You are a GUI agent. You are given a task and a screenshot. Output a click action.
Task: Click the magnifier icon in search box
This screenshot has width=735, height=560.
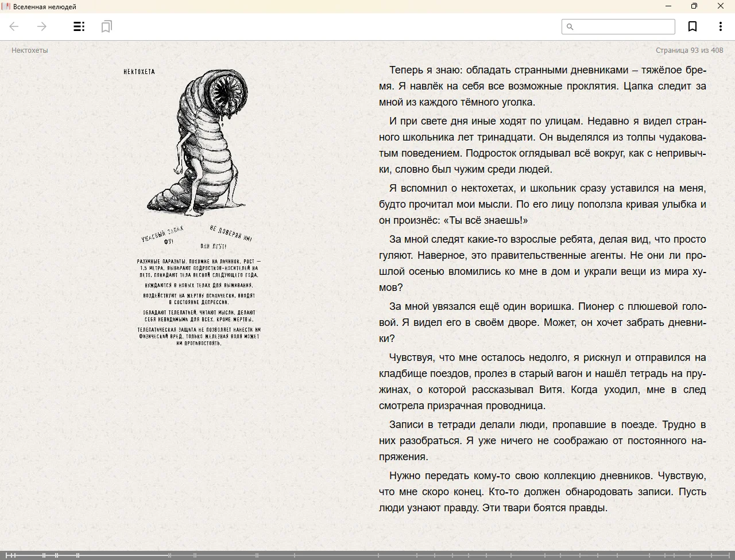coord(570,26)
